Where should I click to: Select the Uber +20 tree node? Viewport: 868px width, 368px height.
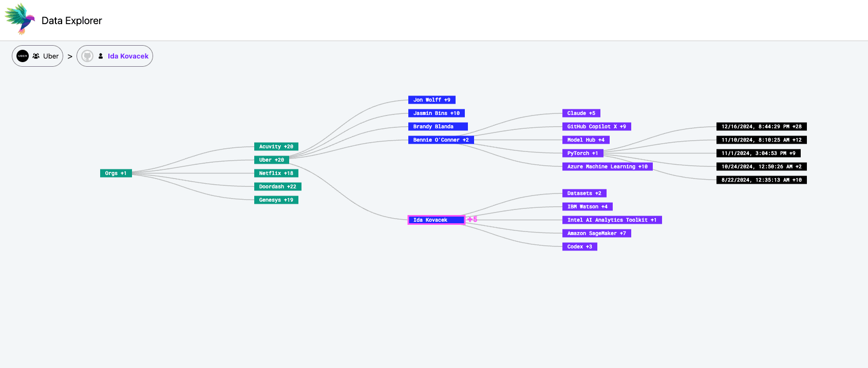(x=272, y=160)
